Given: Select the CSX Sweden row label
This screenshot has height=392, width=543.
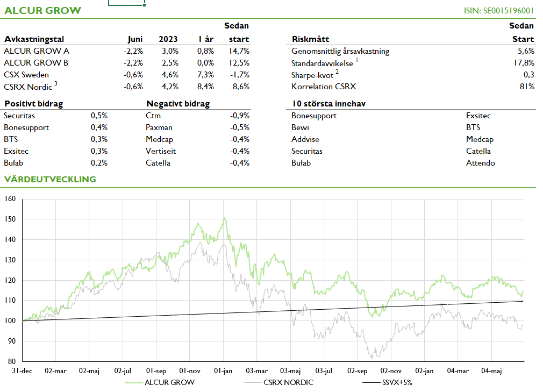Looking at the screenshot, I should pyautogui.click(x=26, y=75).
